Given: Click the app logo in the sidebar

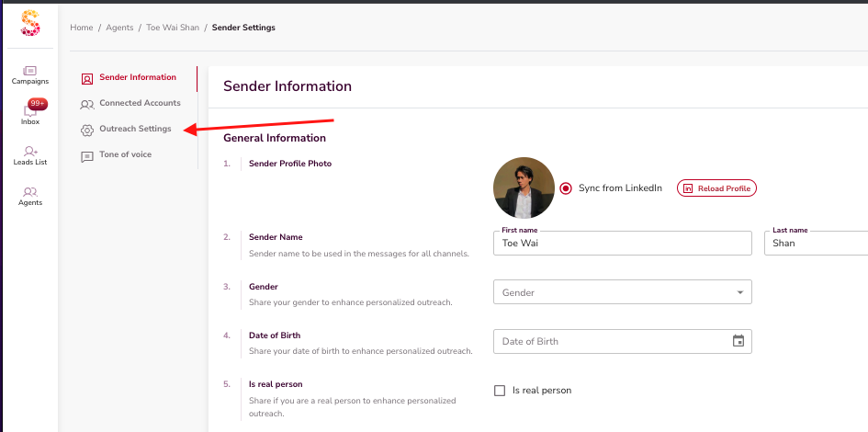Looking at the screenshot, I should click(x=30, y=23).
